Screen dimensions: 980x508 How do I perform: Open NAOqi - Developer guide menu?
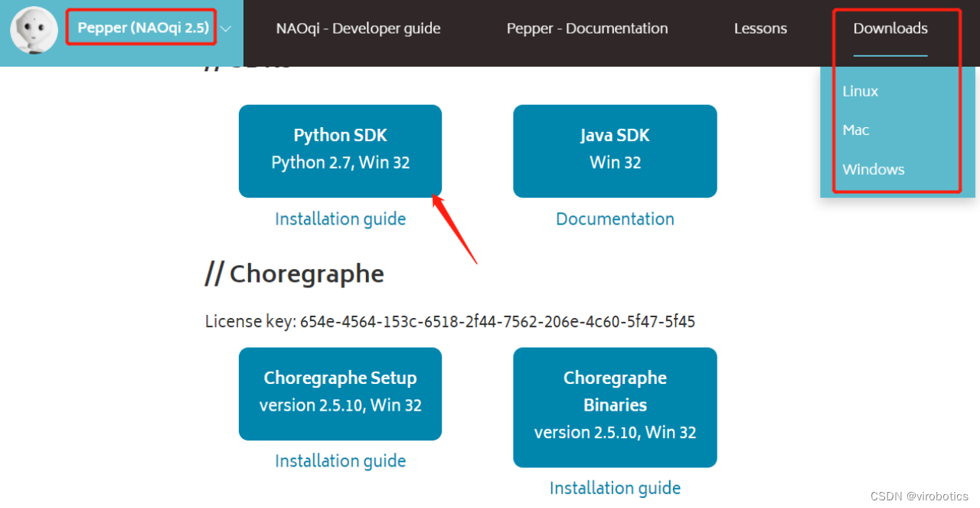[x=358, y=28]
